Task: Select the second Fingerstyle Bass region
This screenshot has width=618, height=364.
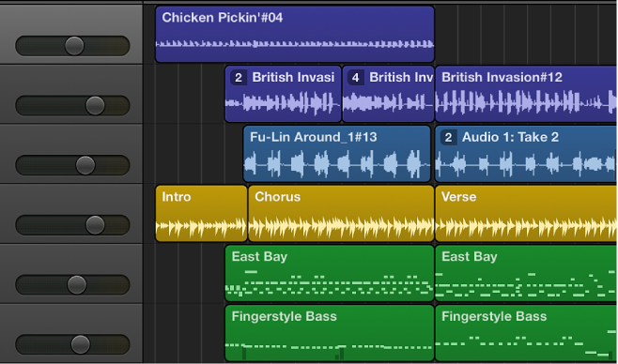Action: point(526,333)
